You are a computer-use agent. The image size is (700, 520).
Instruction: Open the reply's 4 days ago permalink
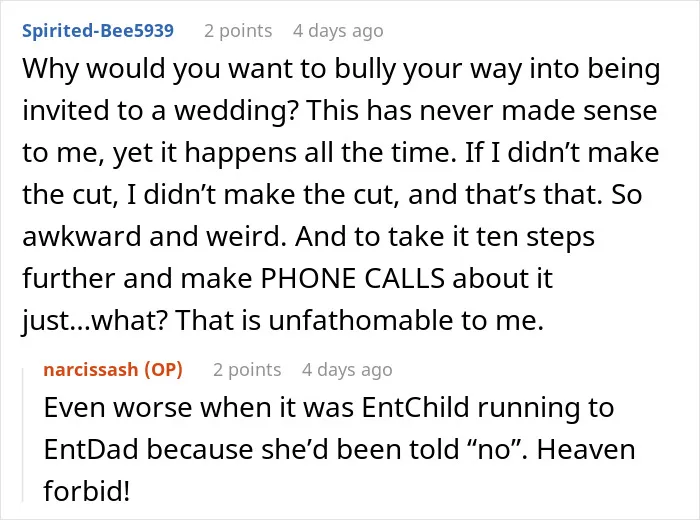(347, 370)
